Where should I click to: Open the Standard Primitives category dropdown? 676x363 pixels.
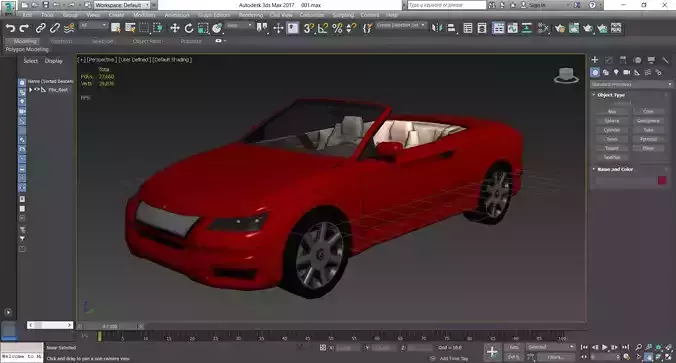pos(631,84)
